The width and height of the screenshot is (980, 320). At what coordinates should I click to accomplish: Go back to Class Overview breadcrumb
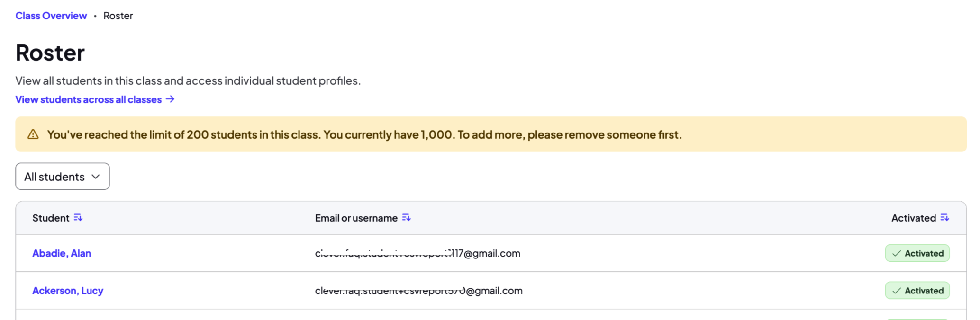click(51, 16)
